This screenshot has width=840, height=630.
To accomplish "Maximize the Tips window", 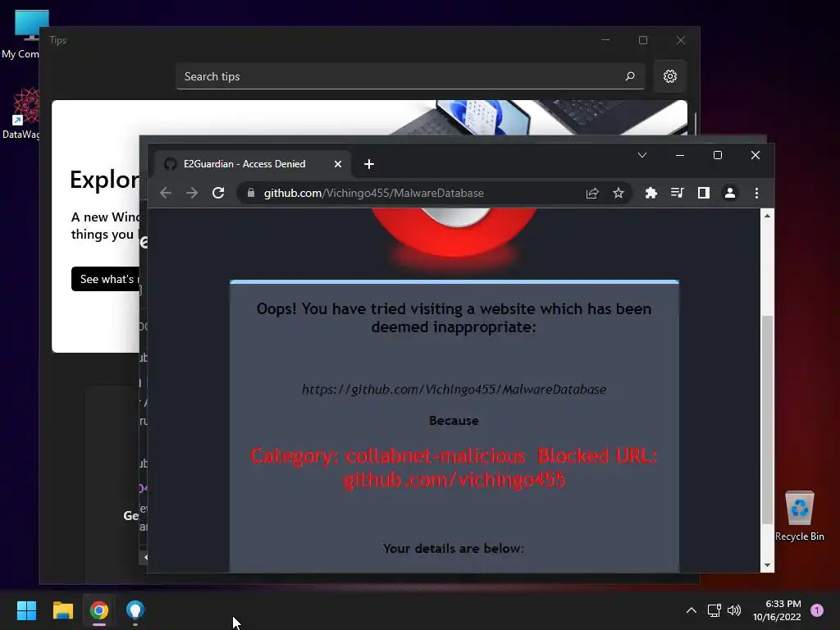I will [643, 40].
